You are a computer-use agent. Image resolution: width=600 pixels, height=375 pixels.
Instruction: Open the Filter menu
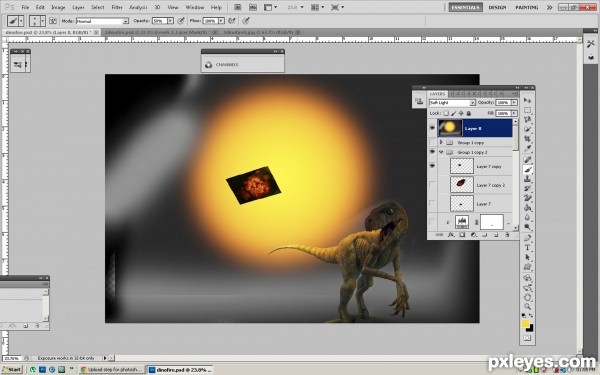point(117,7)
